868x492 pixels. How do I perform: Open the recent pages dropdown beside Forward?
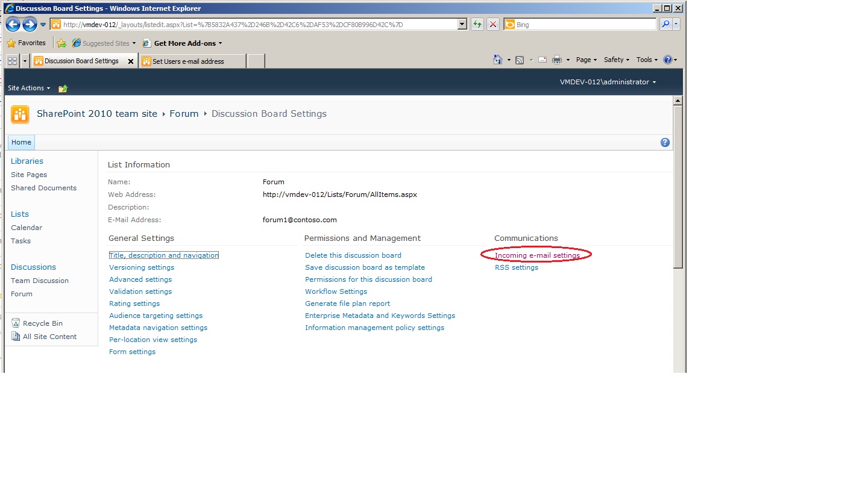click(43, 25)
